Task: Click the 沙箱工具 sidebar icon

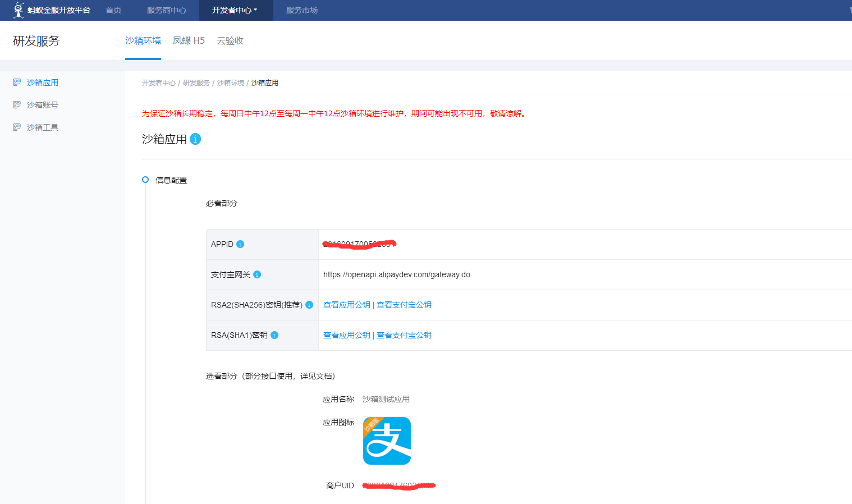Action: tap(17, 127)
